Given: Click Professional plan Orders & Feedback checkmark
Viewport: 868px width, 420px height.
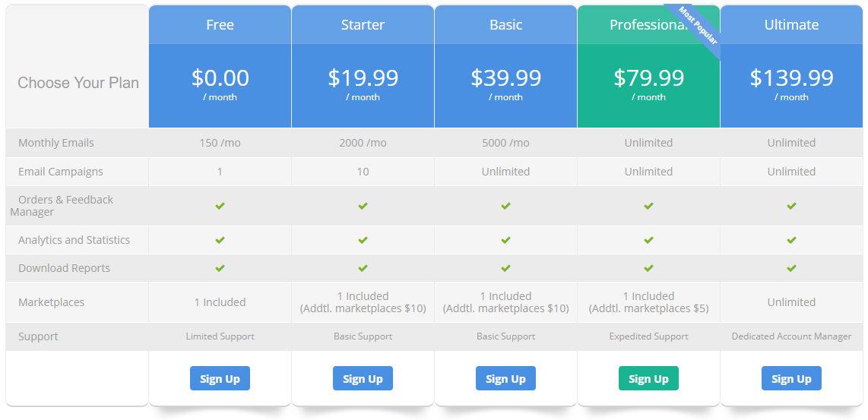Looking at the screenshot, I should click(x=648, y=206).
